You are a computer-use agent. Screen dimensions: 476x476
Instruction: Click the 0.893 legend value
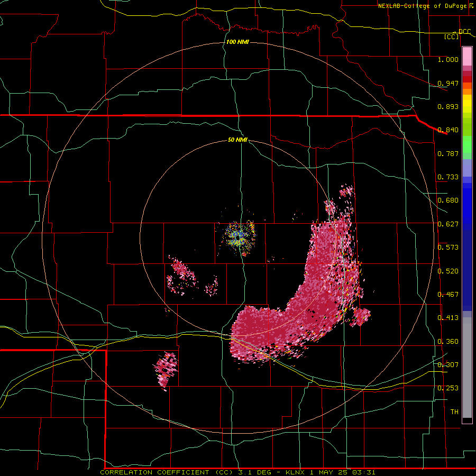tap(448, 106)
